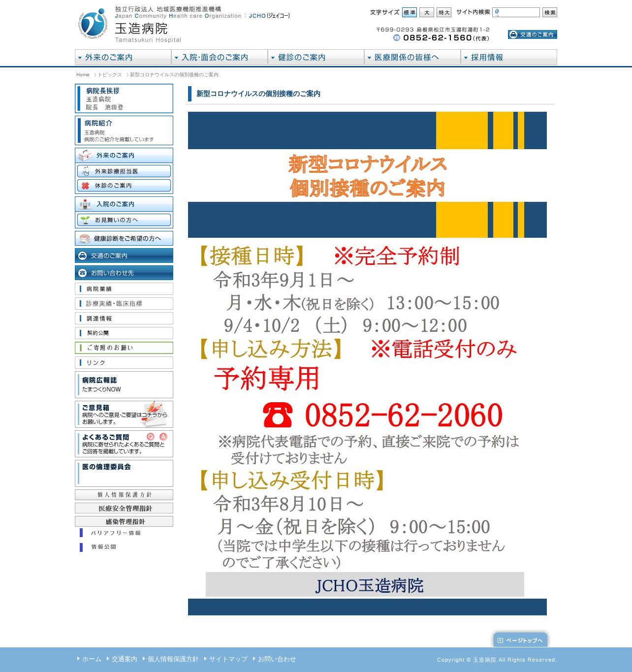Open ご寄附のお願い sidebar link
Image resolution: width=632 pixels, height=672 pixels.
[x=124, y=348]
